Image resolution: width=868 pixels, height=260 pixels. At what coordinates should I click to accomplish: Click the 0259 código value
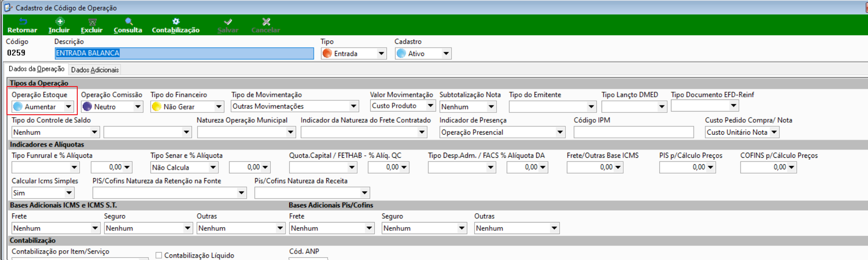[x=16, y=53]
